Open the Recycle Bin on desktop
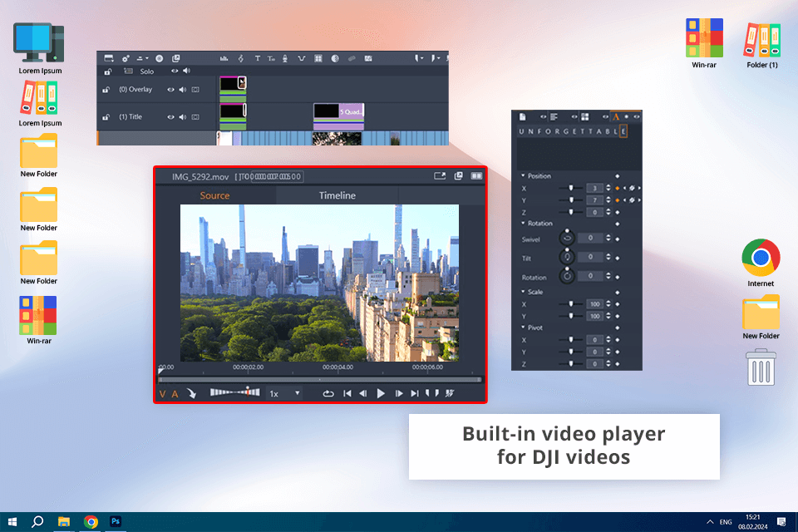798x532 pixels. (761, 367)
